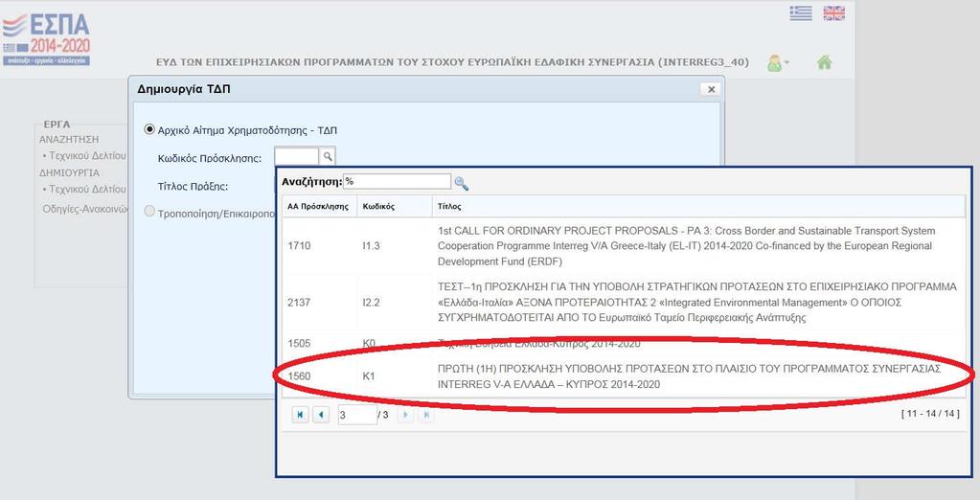
Task: Open Οδηγίες-Ανακοινώσεις sidebar link
Action: pyautogui.click(x=84, y=209)
